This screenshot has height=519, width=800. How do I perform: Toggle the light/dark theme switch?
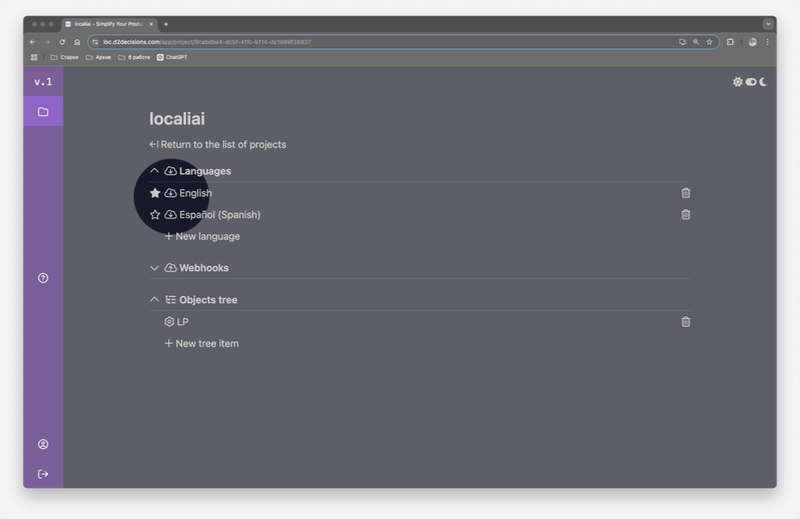(751, 82)
